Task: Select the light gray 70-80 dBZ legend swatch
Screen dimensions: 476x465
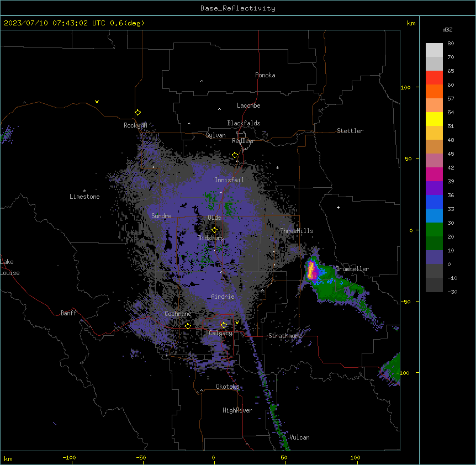Action: pyautogui.click(x=434, y=50)
